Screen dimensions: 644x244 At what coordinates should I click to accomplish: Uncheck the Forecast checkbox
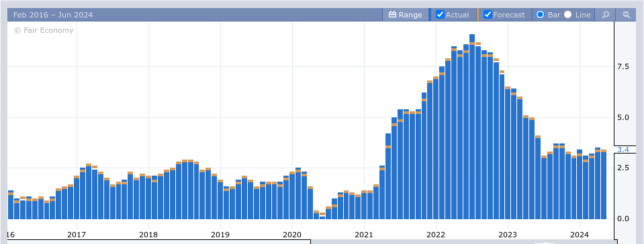tap(488, 15)
